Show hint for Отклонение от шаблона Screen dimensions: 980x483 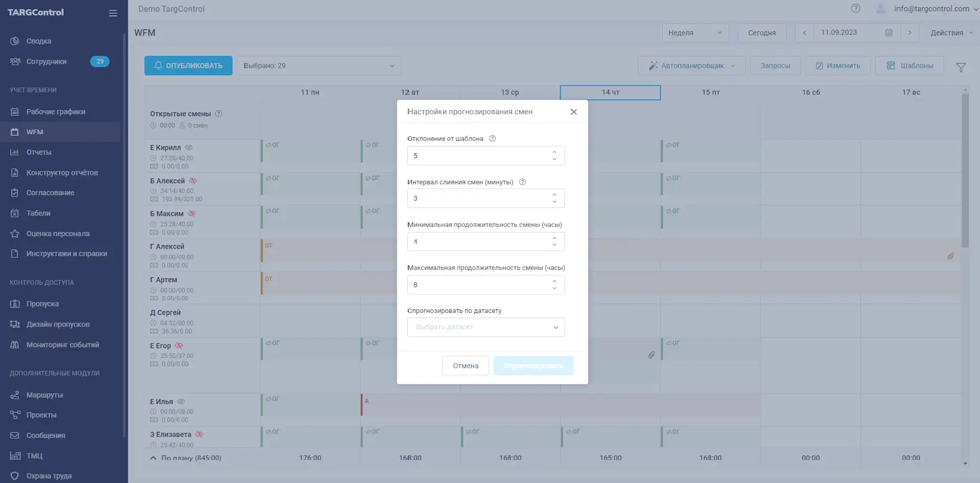(493, 139)
